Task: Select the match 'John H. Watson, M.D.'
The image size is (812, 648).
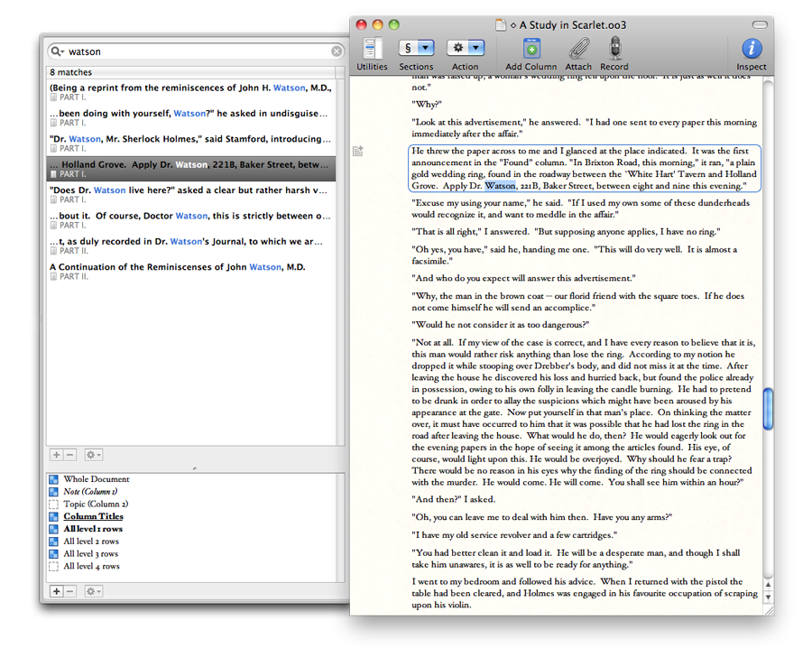Action: [x=191, y=92]
